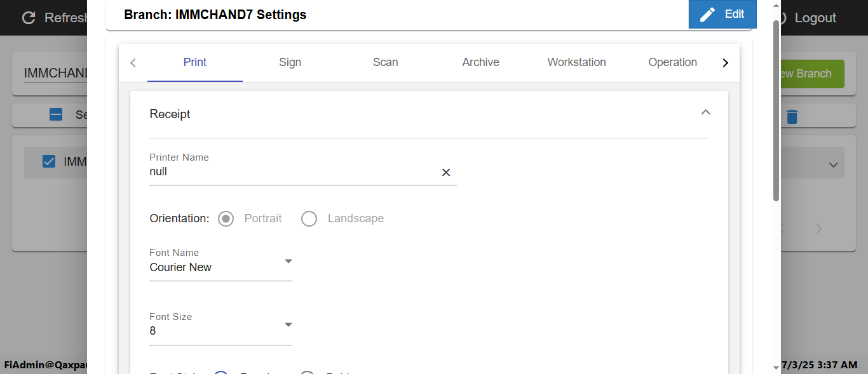Switch to the Sign tab
868x374 pixels.
(x=290, y=62)
